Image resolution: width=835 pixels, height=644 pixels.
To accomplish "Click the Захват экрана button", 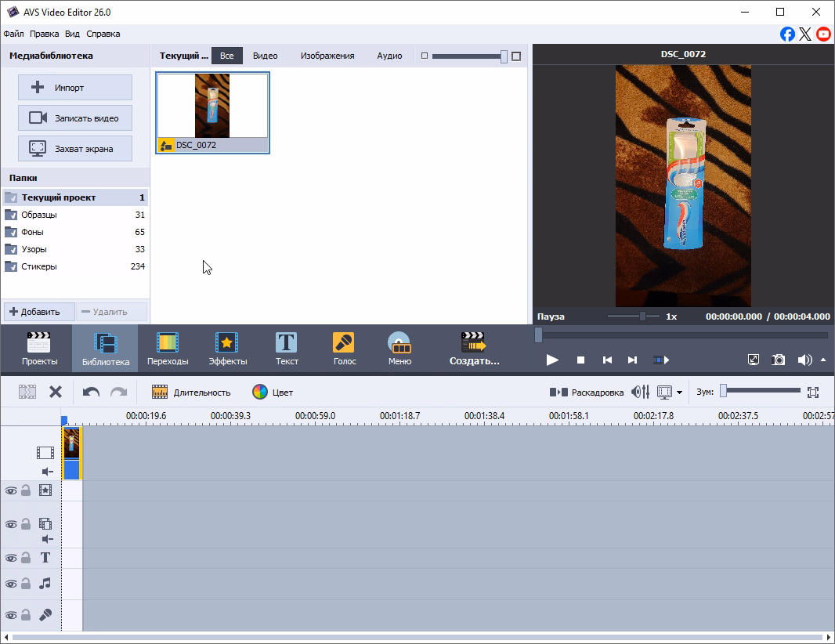I will [75, 148].
